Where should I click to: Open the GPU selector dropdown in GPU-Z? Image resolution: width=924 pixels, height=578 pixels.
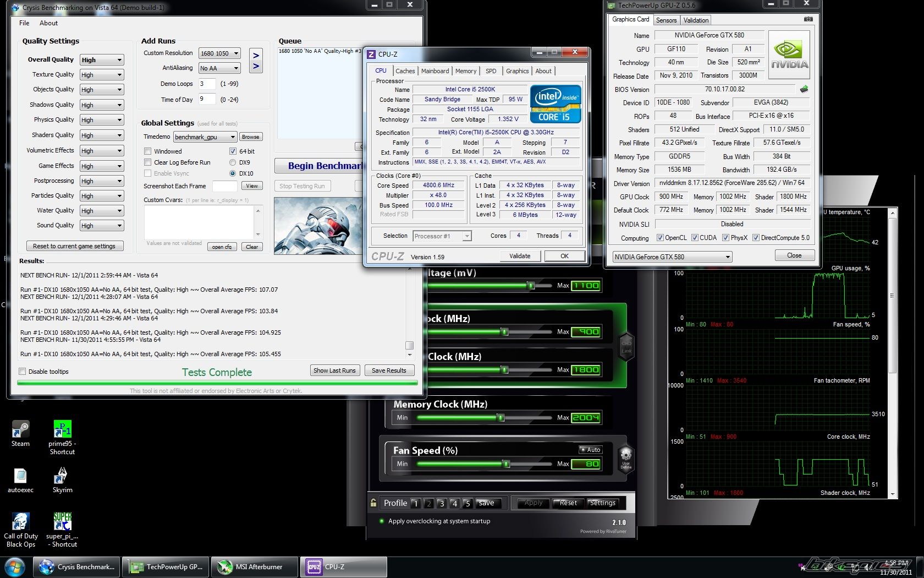tap(727, 257)
